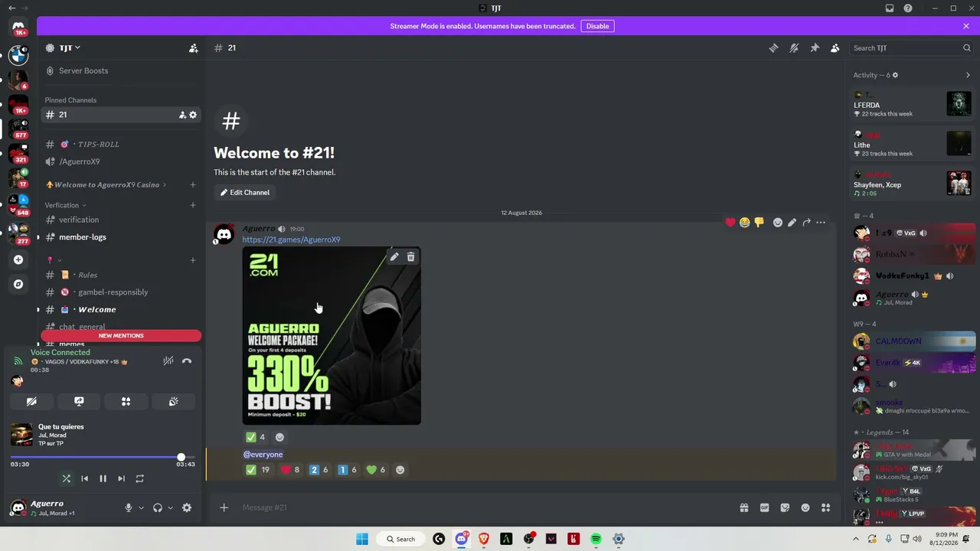980x551 pixels.
Task: Forward the message with arrow icon
Action: [806, 223]
